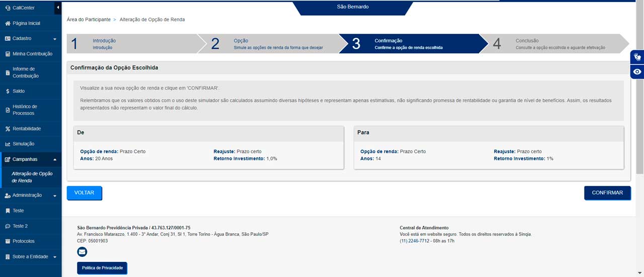
Task: Open Rentabilidade menu item
Action: tap(31, 128)
